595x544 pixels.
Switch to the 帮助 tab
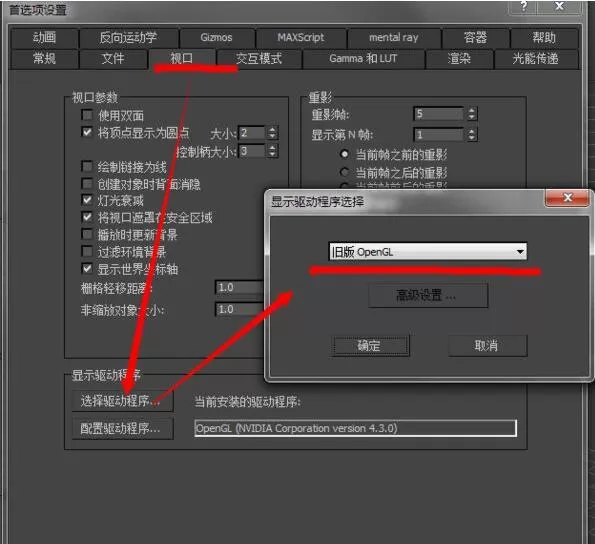coord(544,38)
